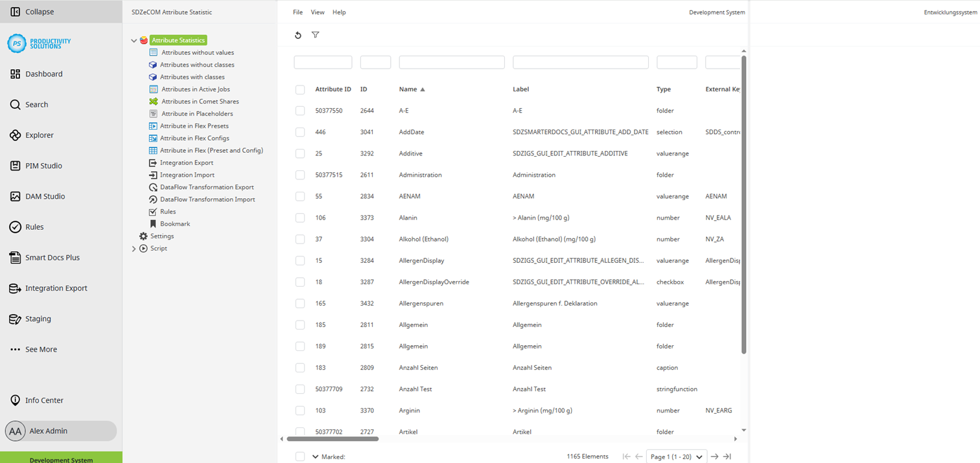The width and height of the screenshot is (980, 463).
Task: Open the View menu
Action: 318,12
